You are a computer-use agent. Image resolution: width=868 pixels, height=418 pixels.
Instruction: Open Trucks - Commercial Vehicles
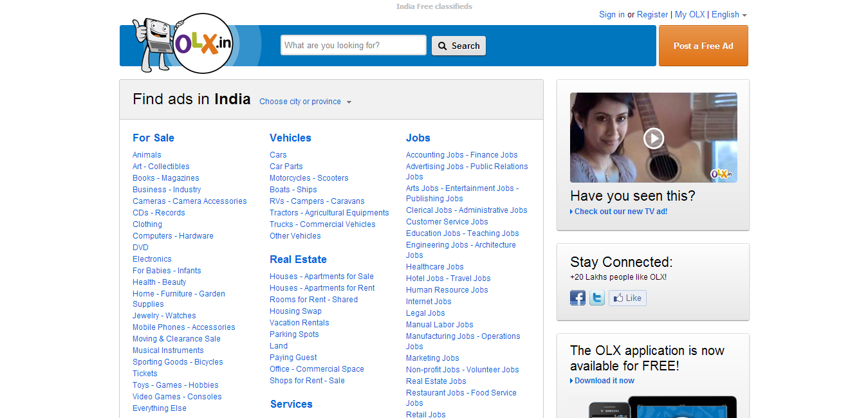(x=322, y=224)
